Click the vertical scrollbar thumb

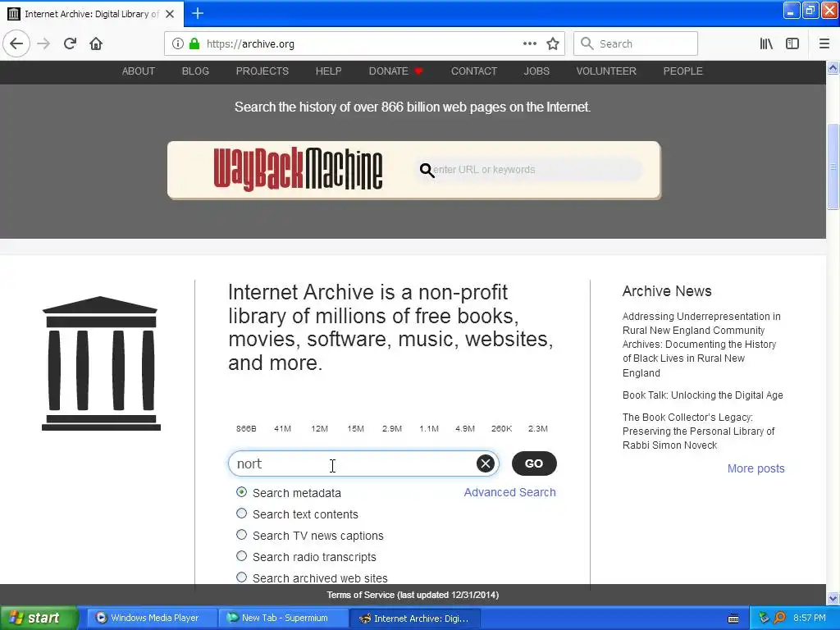833,167
